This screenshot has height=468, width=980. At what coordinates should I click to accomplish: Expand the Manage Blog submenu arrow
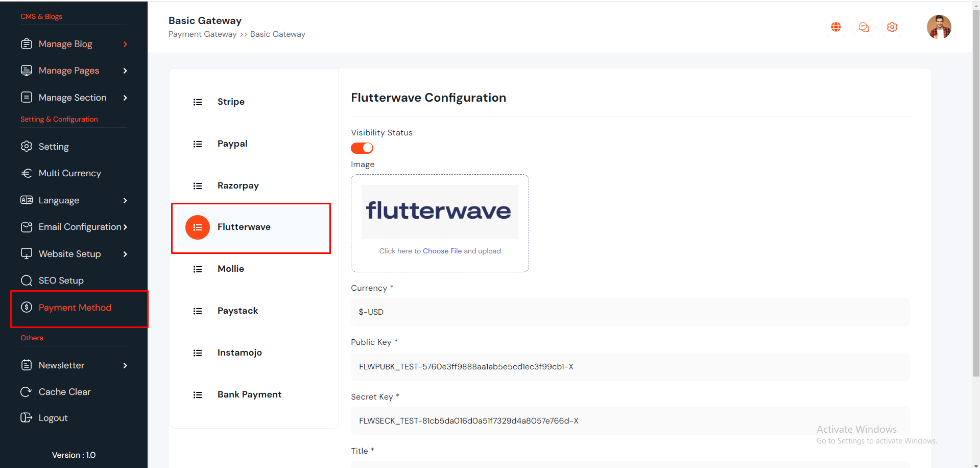tap(125, 44)
